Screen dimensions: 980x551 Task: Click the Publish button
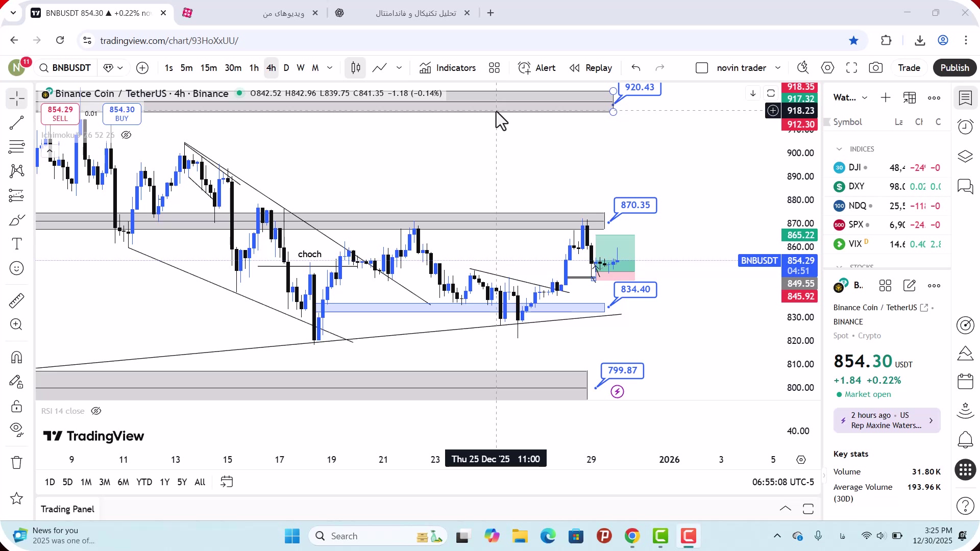coord(954,68)
